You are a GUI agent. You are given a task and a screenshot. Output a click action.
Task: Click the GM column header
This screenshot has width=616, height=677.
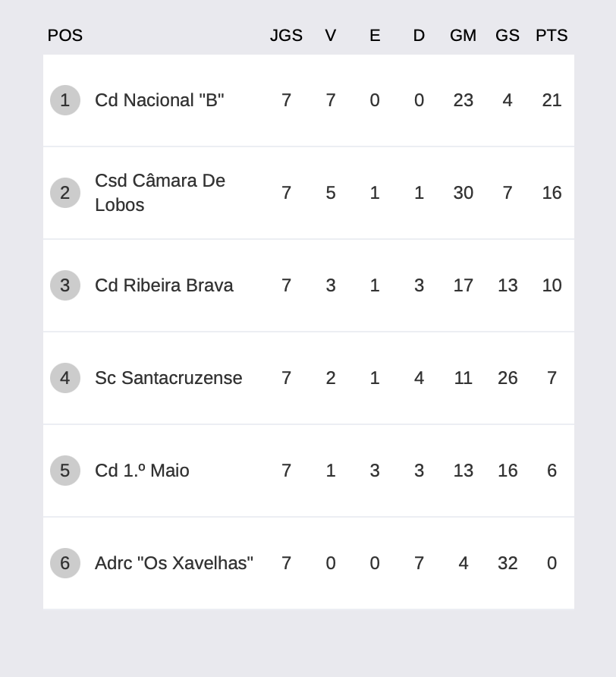click(x=464, y=36)
